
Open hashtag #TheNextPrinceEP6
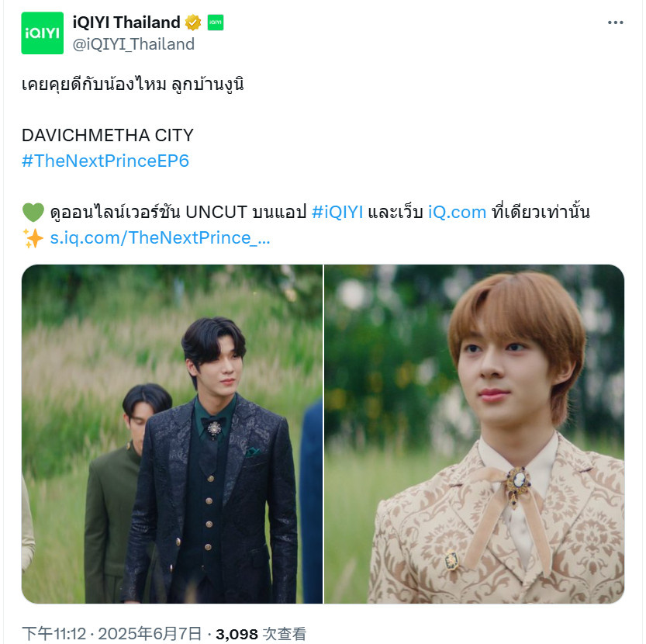coord(105,161)
